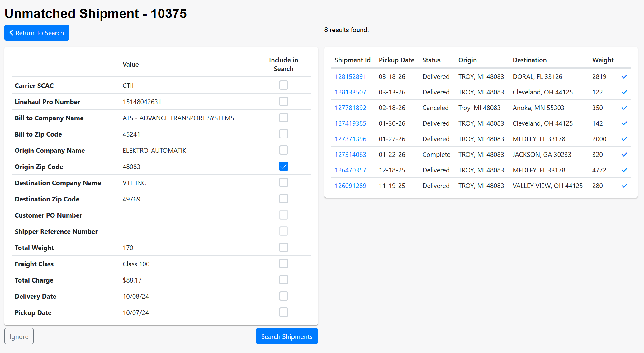The image size is (644, 353).
Task: Open shipment link 128152891
Action: tap(350, 77)
